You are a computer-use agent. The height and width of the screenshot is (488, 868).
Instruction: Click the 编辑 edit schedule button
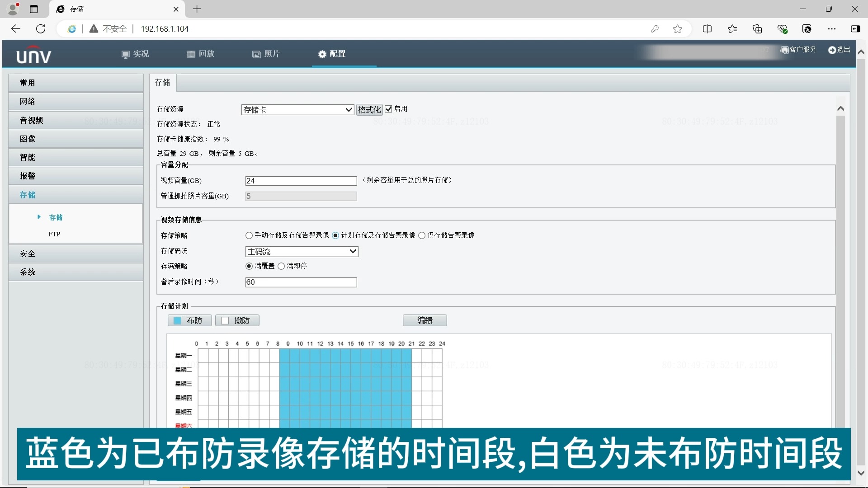tap(424, 320)
